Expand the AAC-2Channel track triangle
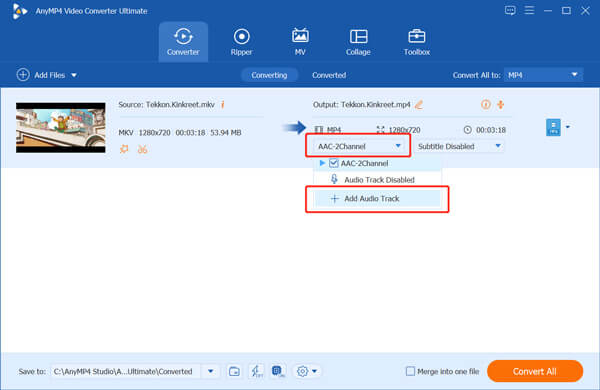Screen dimensions: 600x390 [322, 163]
